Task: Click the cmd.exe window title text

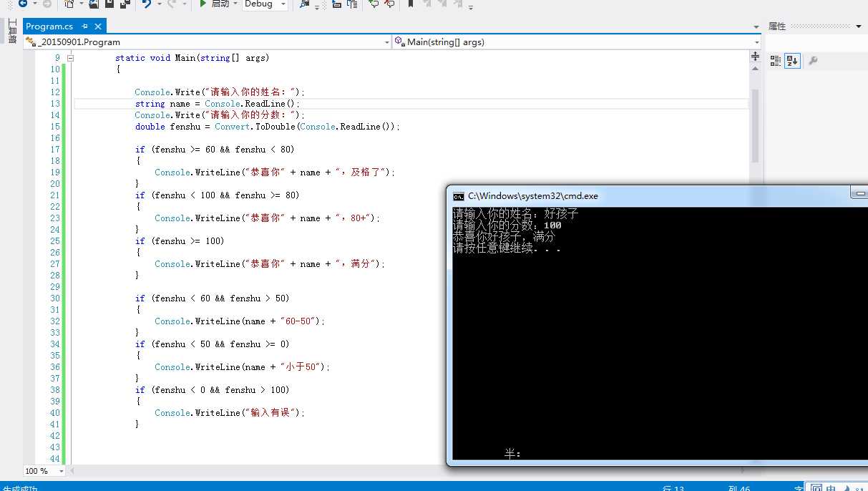Action: pos(533,195)
